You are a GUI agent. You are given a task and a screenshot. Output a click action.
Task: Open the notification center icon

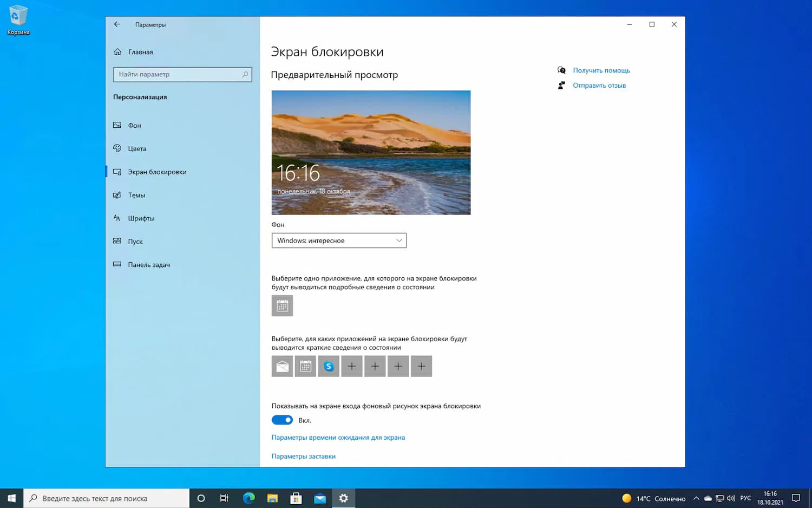(x=796, y=498)
